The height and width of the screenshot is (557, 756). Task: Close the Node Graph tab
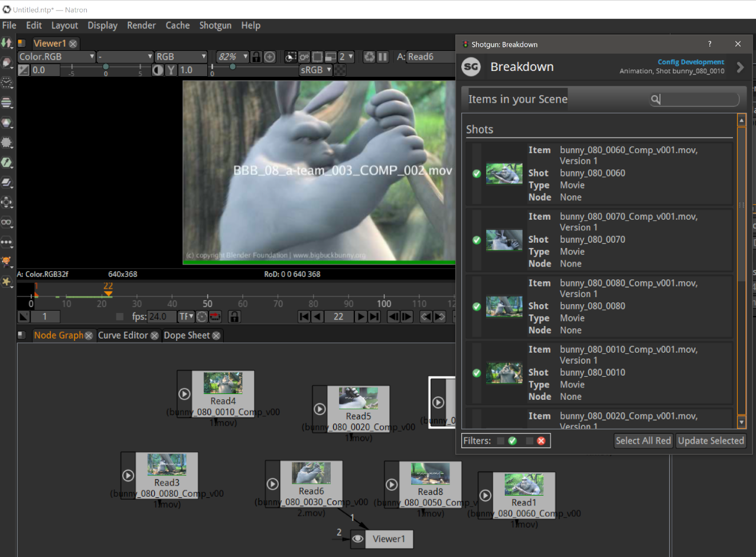coord(89,335)
